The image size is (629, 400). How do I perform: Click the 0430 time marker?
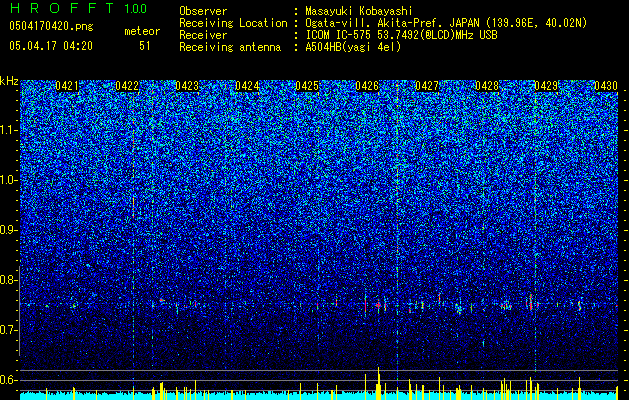(606, 86)
